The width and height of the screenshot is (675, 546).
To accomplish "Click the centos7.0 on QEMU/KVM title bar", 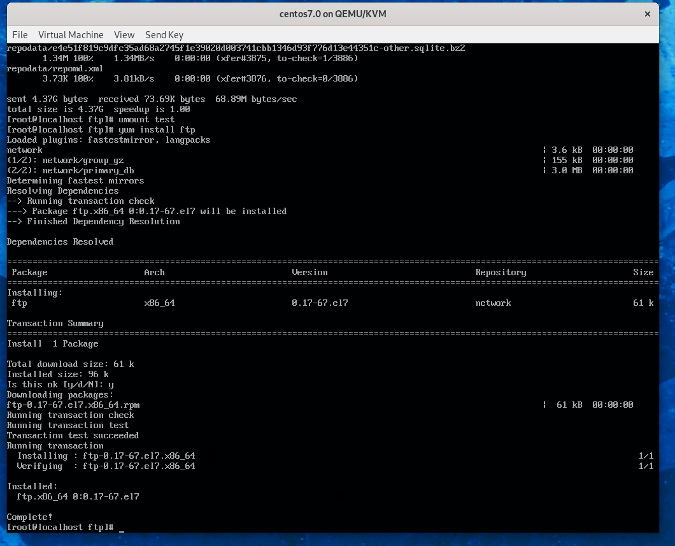I will (x=337, y=12).
